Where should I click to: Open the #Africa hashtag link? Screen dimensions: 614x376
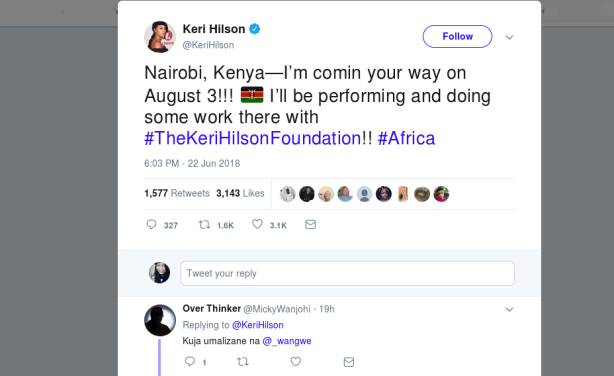click(406, 138)
